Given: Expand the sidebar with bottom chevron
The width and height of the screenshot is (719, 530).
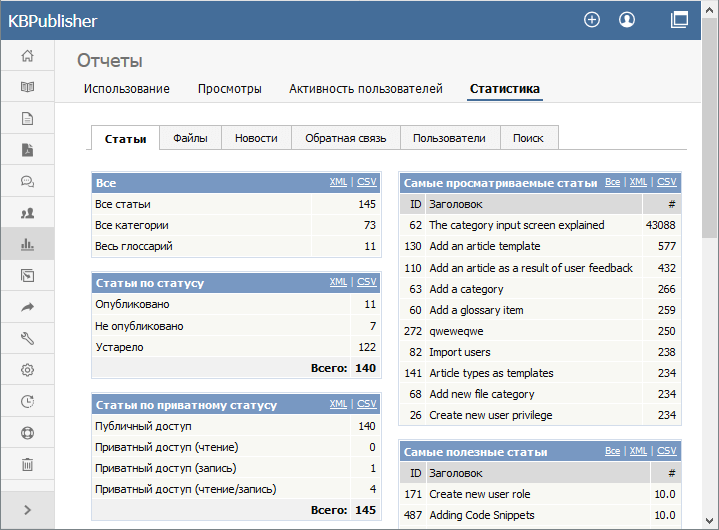Looking at the screenshot, I should pos(28,510).
